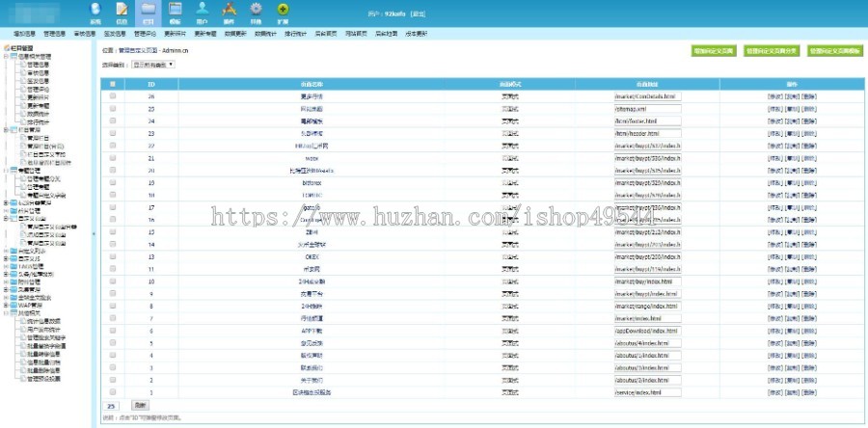Open the gear icon in the header
Viewport: 868px width, 428px height.
(256, 10)
